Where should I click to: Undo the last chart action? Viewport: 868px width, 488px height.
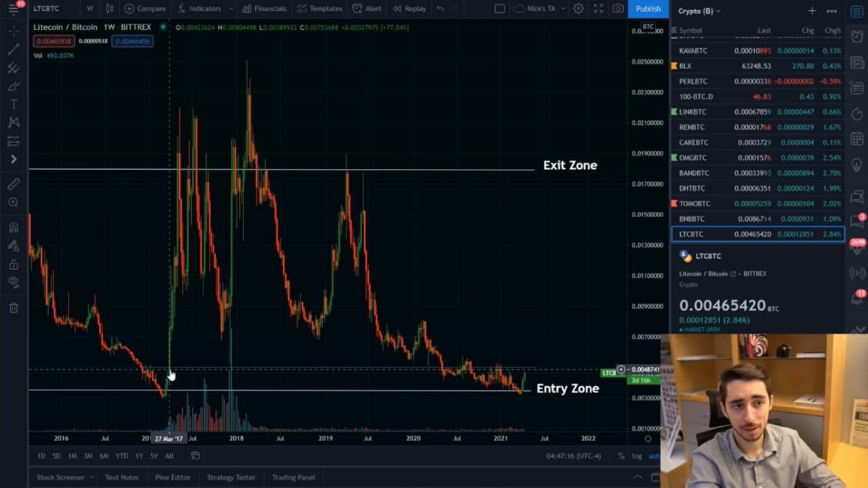[x=440, y=9]
